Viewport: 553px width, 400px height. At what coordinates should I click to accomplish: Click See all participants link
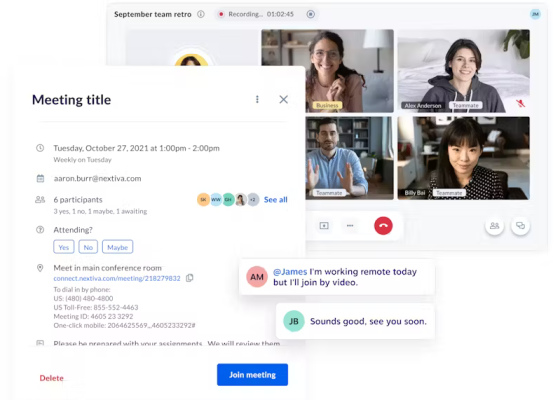[275, 200]
